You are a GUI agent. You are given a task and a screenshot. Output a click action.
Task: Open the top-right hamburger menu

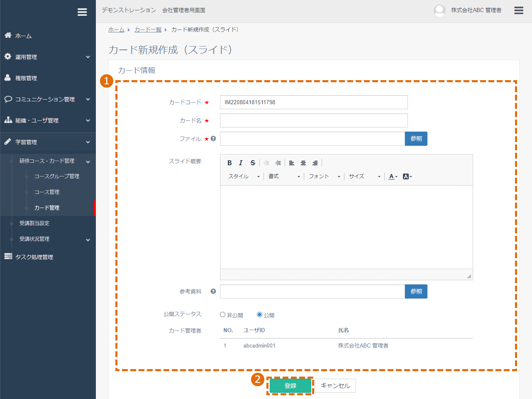[x=519, y=10]
